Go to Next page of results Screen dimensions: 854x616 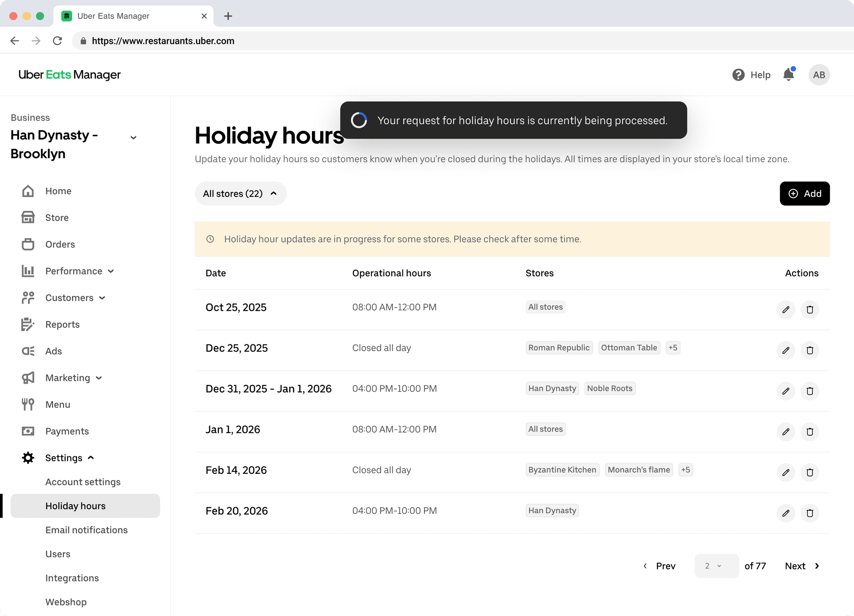pyautogui.click(x=802, y=566)
